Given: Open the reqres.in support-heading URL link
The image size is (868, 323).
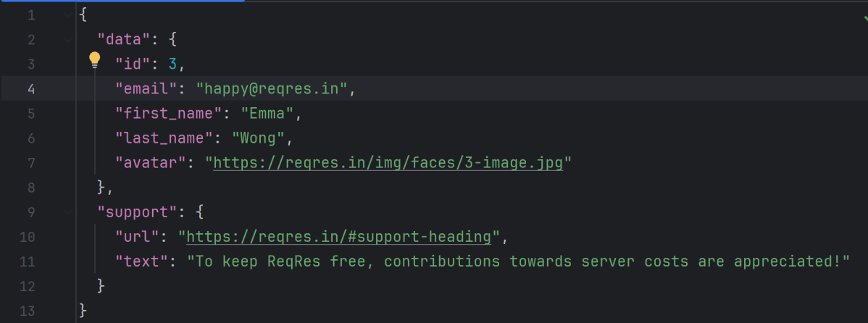Looking at the screenshot, I should (341, 237).
